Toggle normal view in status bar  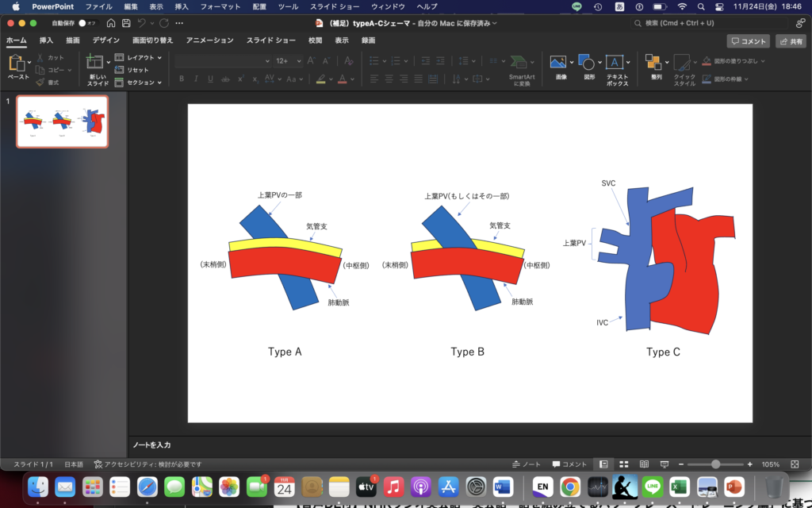tap(603, 464)
